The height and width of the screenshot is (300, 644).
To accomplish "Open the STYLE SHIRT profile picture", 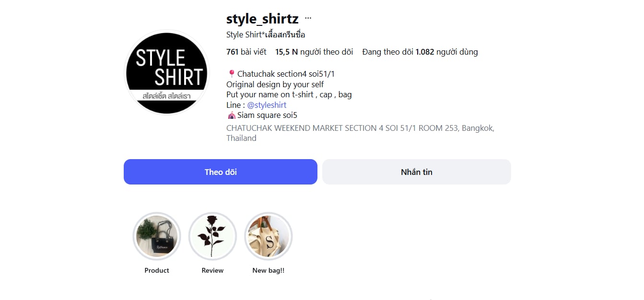I will click(166, 73).
